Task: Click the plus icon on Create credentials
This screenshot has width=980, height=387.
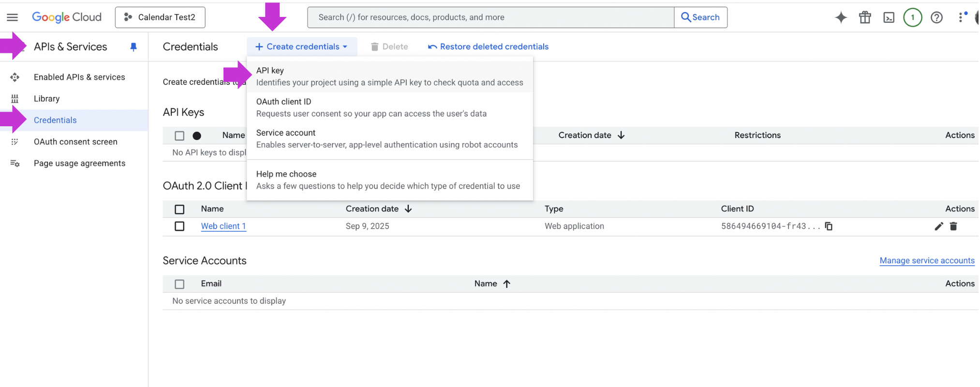Action: [x=259, y=47]
